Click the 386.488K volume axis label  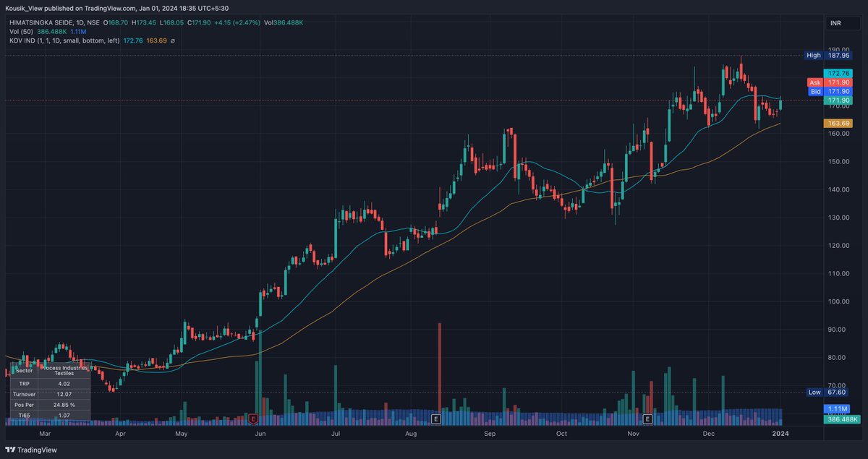841,419
